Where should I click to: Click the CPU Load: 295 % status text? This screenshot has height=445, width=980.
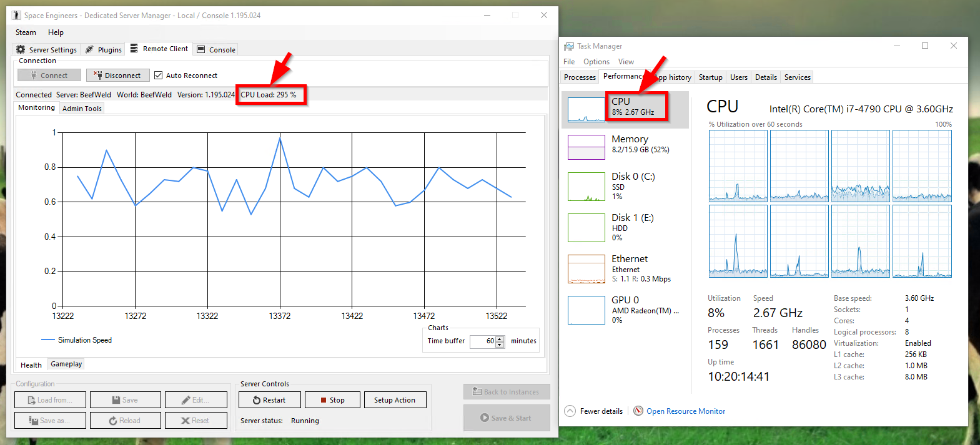coord(269,95)
